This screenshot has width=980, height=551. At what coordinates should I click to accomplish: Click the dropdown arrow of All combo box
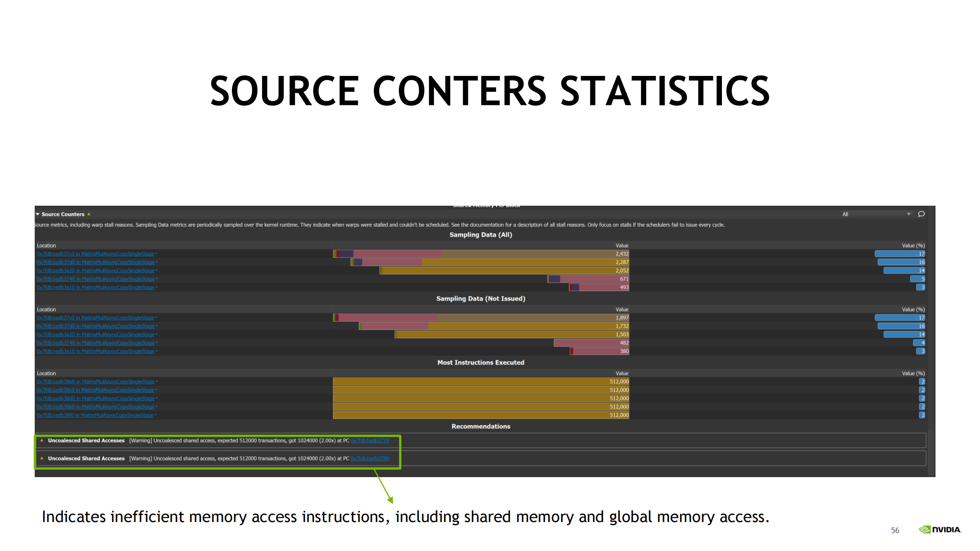click(x=909, y=214)
